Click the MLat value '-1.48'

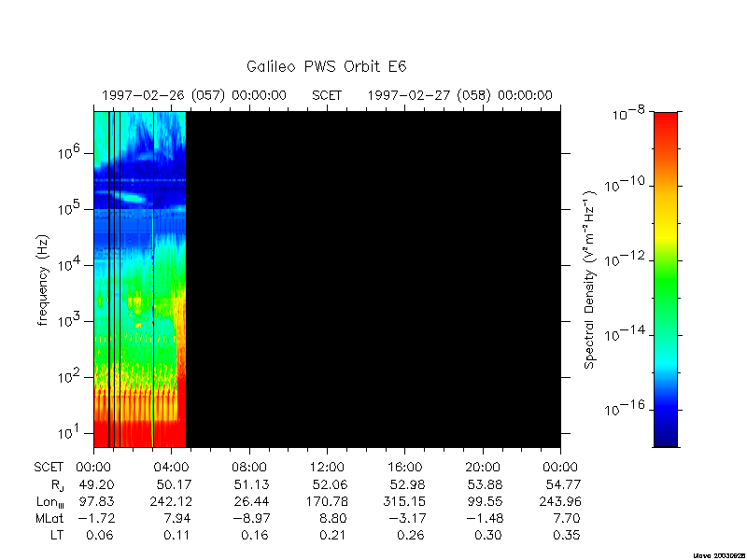coord(484,518)
